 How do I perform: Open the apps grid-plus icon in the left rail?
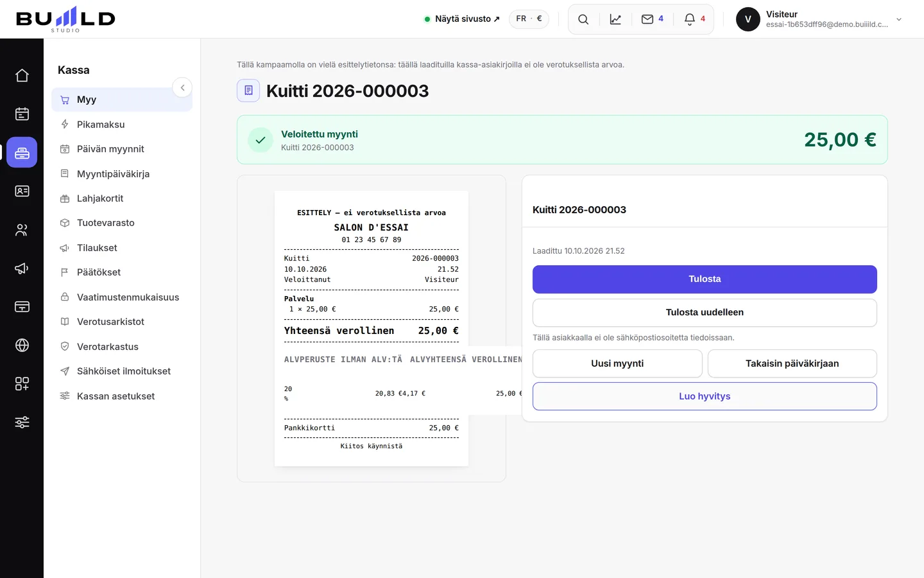pyautogui.click(x=22, y=383)
